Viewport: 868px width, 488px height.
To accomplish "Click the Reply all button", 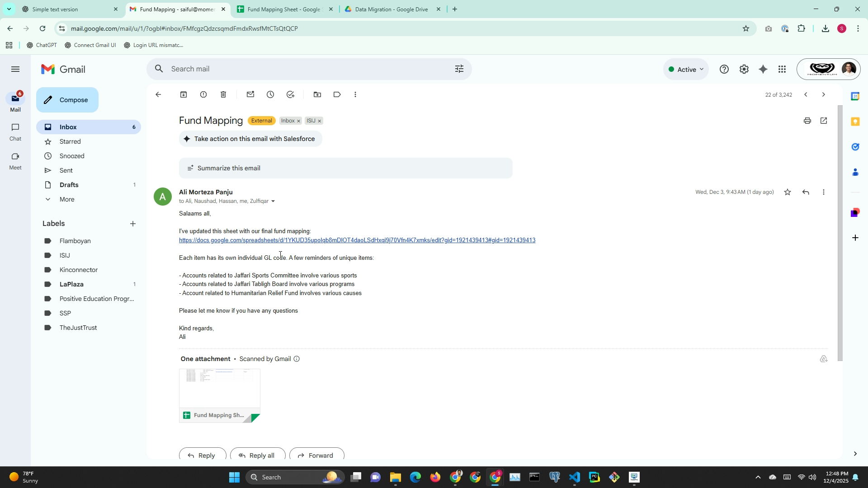I will [258, 455].
